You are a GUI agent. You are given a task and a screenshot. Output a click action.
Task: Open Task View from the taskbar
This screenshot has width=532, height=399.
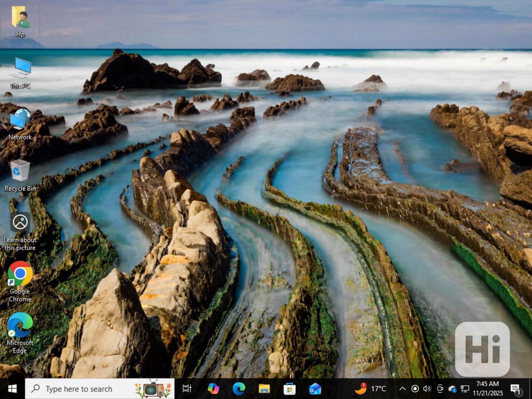tap(187, 389)
